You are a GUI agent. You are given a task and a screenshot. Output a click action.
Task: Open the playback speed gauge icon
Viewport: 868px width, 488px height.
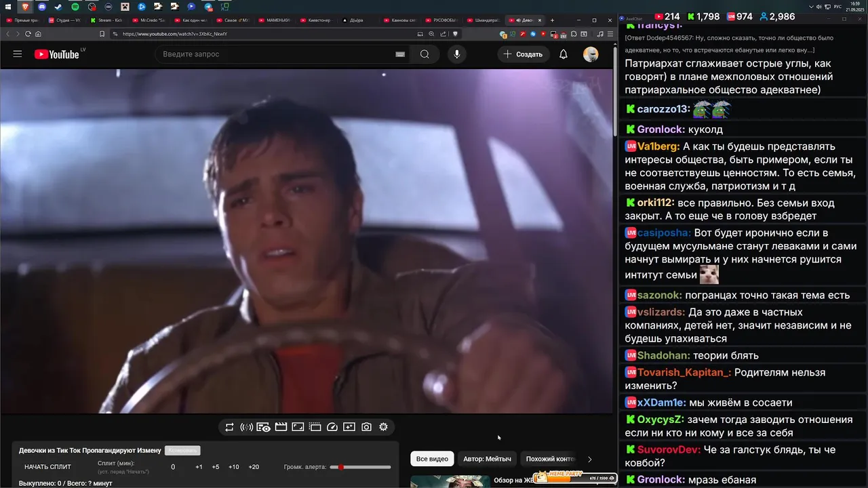pyautogui.click(x=332, y=427)
